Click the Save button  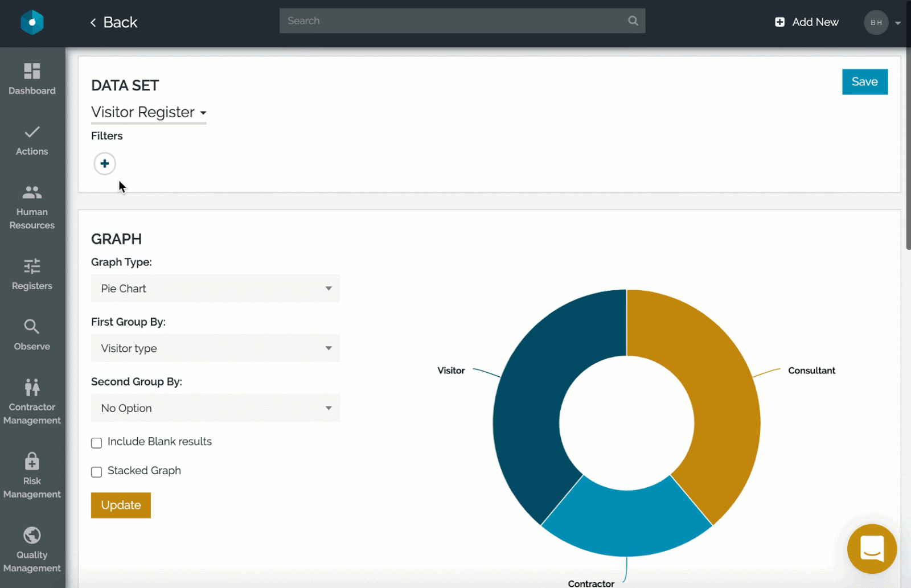[864, 82]
